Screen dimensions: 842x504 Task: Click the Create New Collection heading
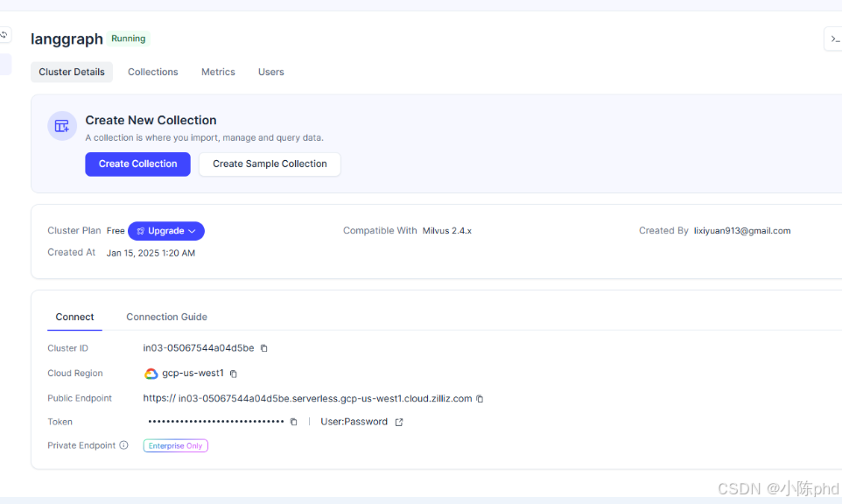click(151, 120)
